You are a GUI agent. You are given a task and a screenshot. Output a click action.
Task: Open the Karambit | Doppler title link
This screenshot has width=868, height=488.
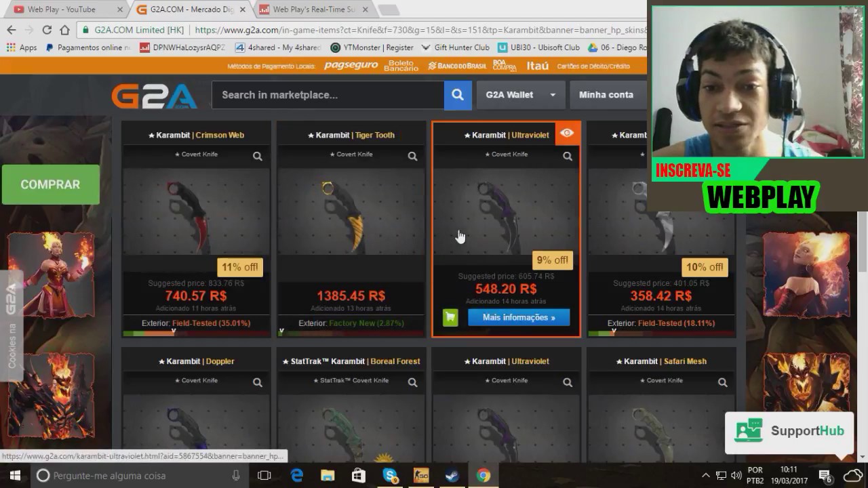[196, 361]
